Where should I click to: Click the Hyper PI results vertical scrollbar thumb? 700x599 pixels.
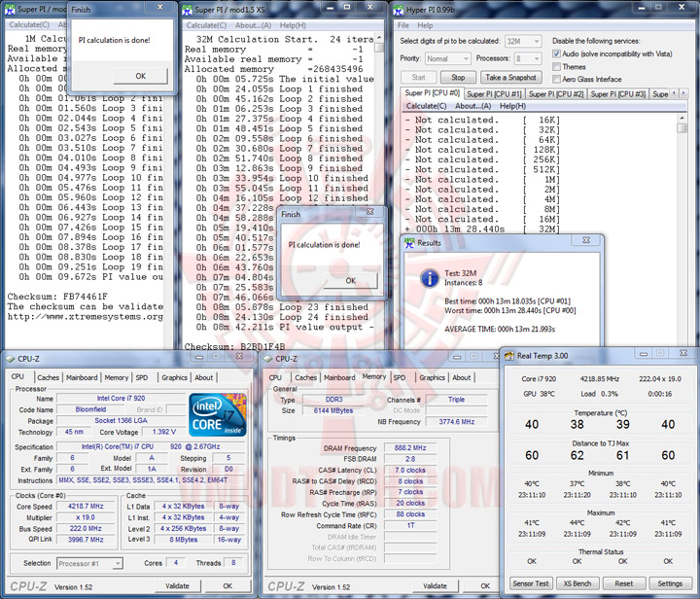pyautogui.click(x=682, y=128)
